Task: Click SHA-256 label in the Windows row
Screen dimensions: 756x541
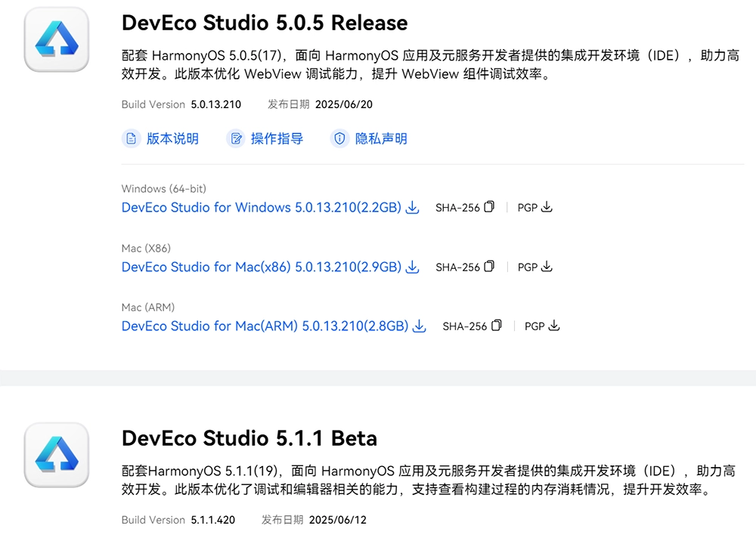Action: (x=457, y=208)
